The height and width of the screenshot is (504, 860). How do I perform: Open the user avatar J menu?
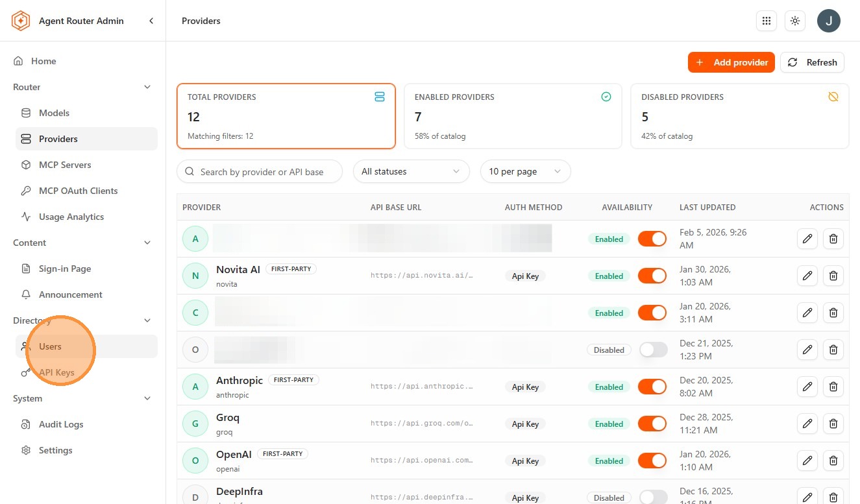tap(829, 21)
